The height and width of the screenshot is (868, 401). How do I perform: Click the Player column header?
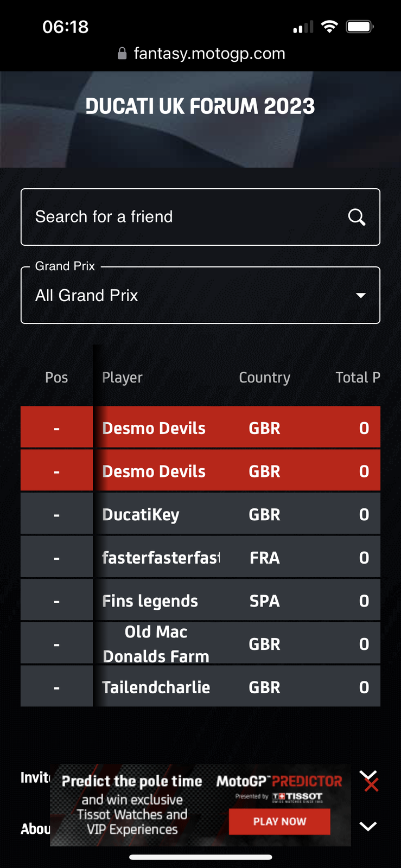[122, 378]
